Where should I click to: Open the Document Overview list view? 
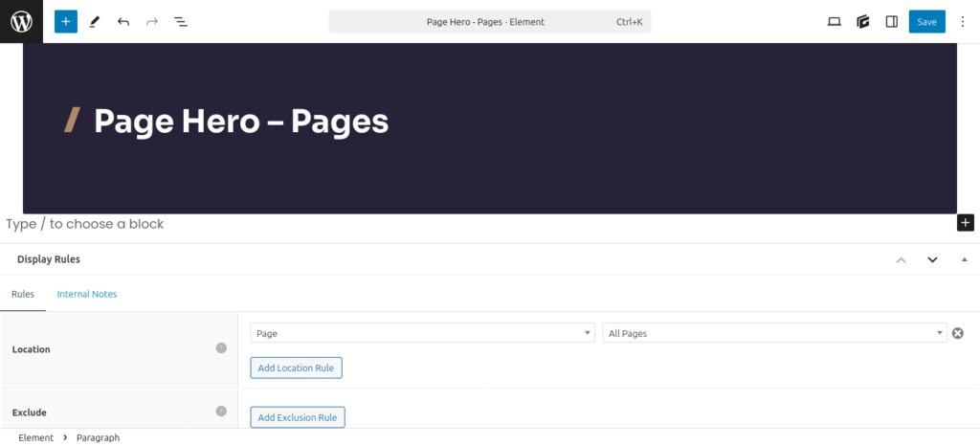click(x=181, y=22)
